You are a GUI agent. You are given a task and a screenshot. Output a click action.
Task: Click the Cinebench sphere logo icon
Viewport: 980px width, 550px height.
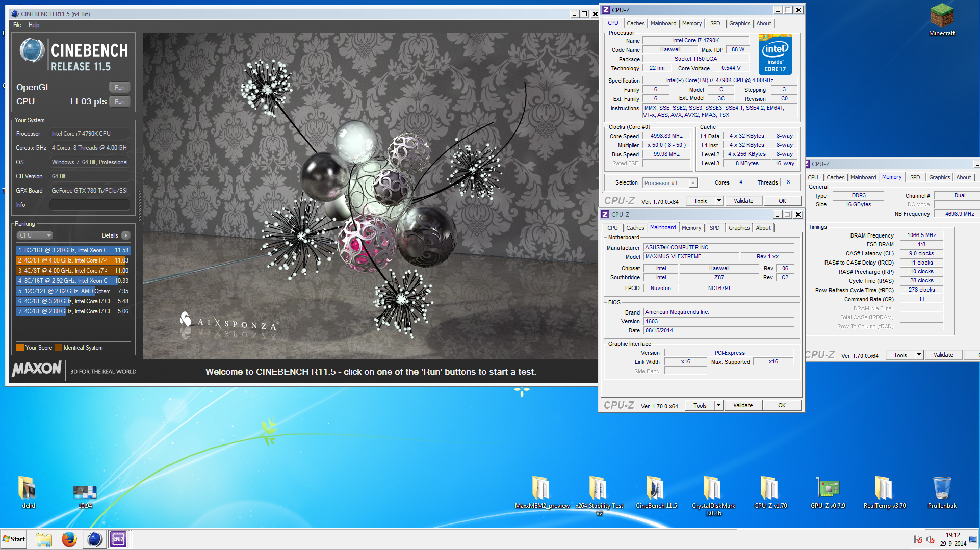(32, 50)
